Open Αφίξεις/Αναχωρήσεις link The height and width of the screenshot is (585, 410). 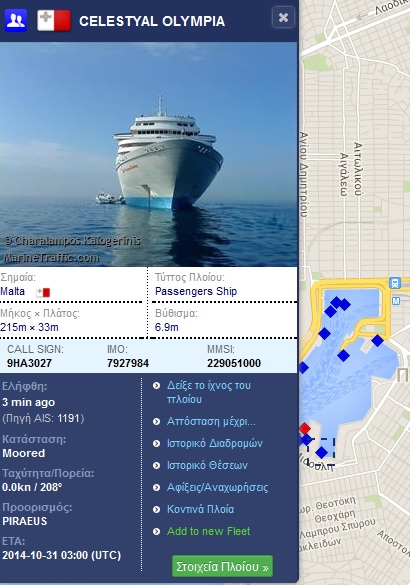217,487
